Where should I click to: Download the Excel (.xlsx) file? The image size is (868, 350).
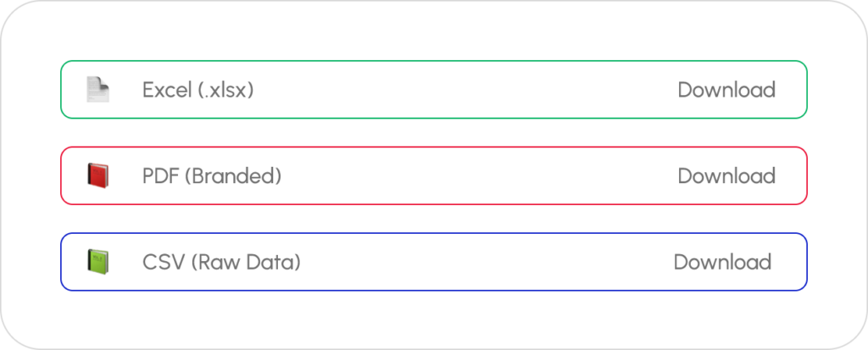tap(726, 90)
